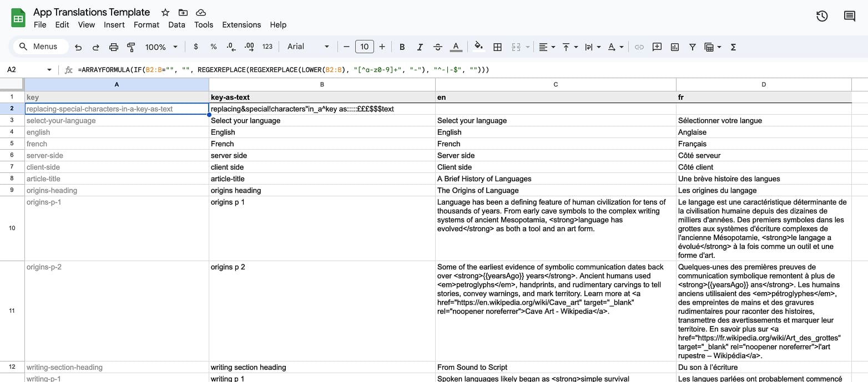
Task: Open the text color picker
Action: coord(456,47)
